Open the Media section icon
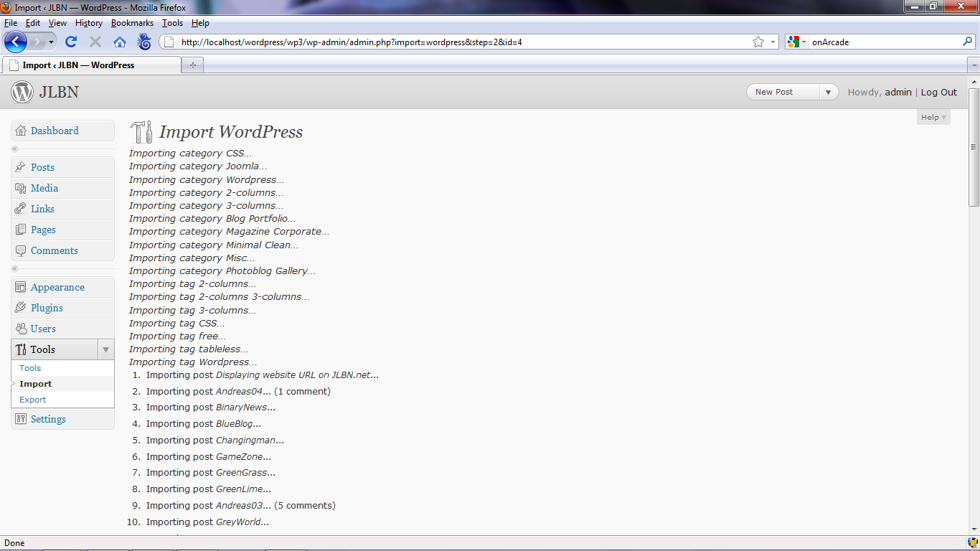The height and width of the screenshot is (551, 980). coord(21,188)
